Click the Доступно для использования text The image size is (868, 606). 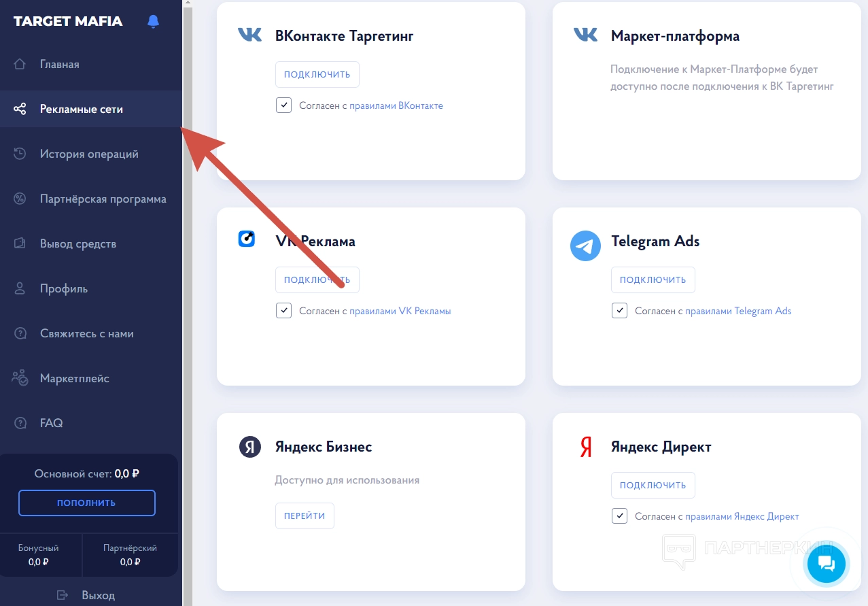[347, 480]
